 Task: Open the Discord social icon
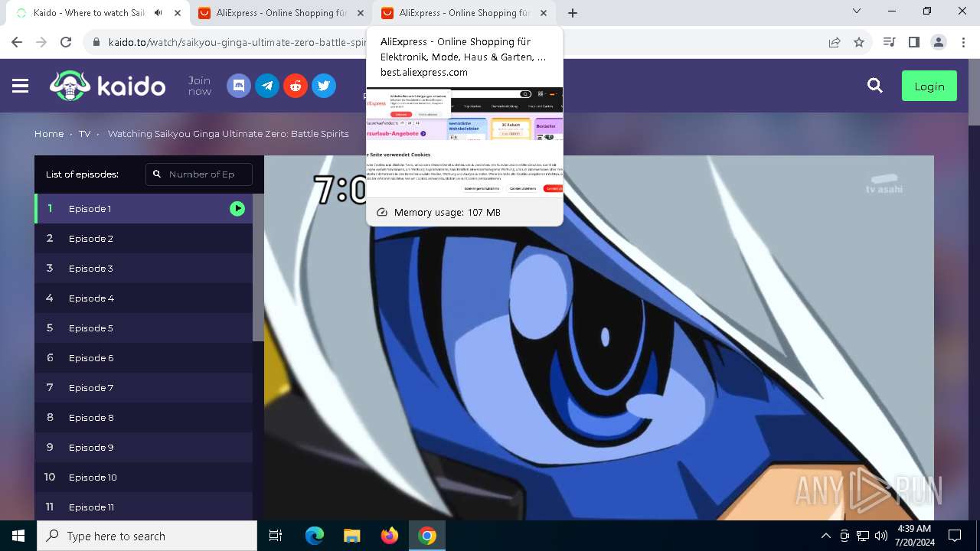pos(239,86)
